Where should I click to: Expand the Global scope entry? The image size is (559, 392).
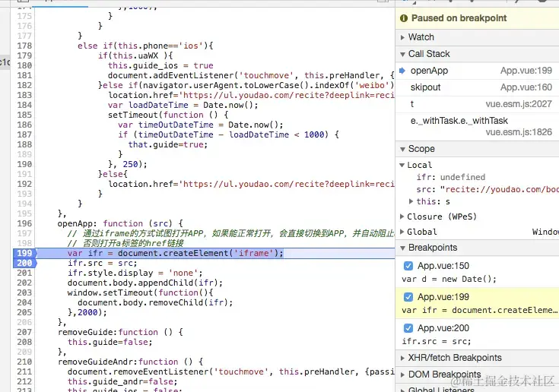[402, 232]
